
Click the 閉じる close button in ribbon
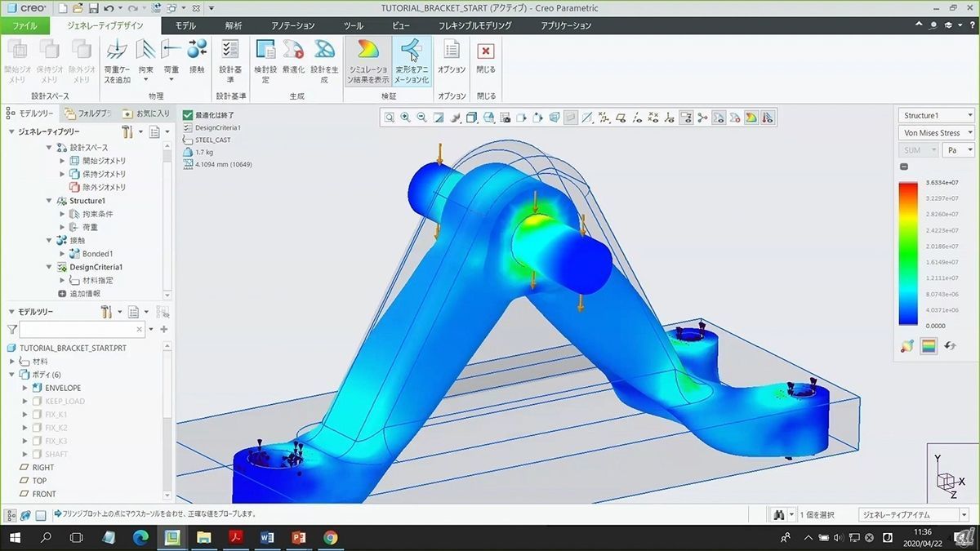point(486,56)
